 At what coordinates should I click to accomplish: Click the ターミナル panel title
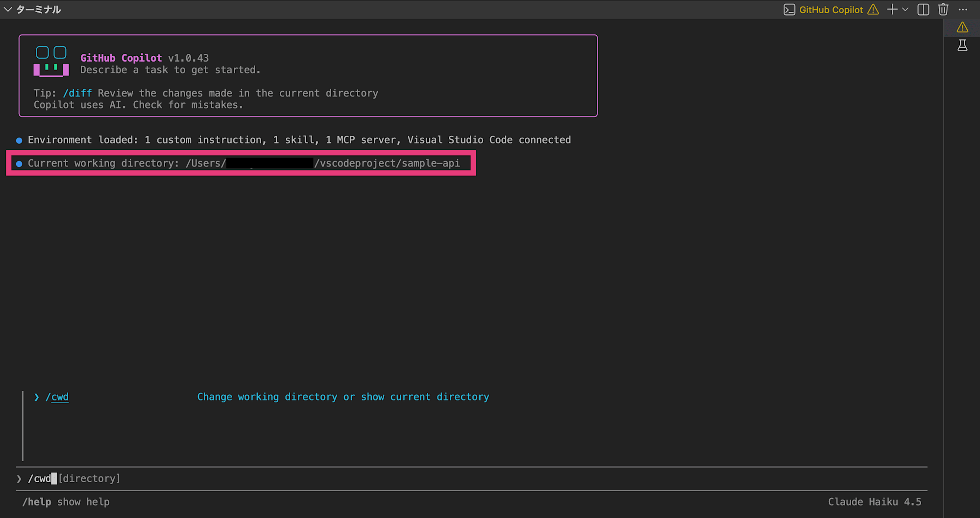coord(39,9)
